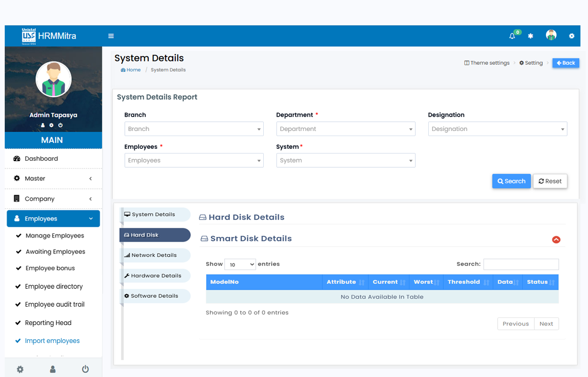Expand the System dropdown

(x=346, y=161)
